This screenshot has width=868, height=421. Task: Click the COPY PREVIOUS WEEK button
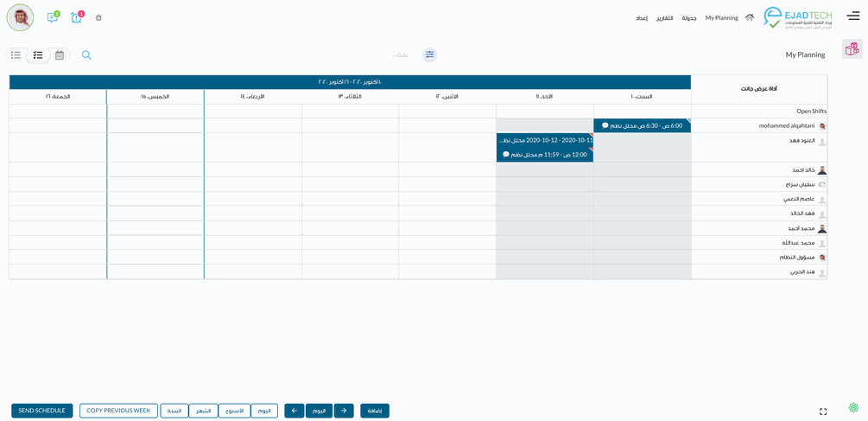click(118, 411)
